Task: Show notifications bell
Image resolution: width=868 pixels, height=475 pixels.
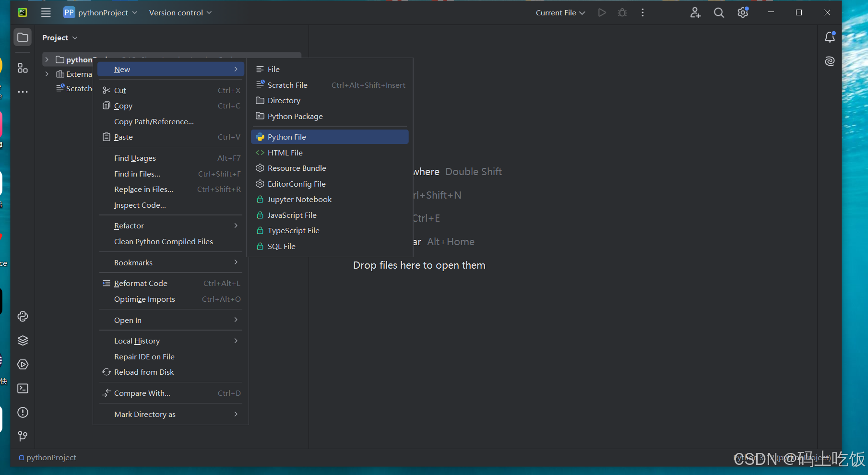Action: click(830, 37)
